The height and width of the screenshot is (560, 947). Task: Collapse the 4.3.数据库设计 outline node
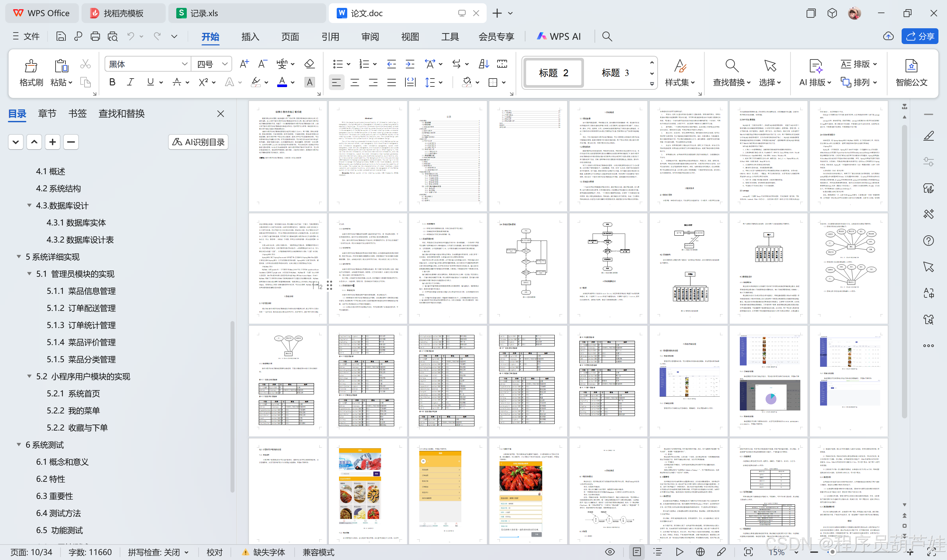(30, 205)
